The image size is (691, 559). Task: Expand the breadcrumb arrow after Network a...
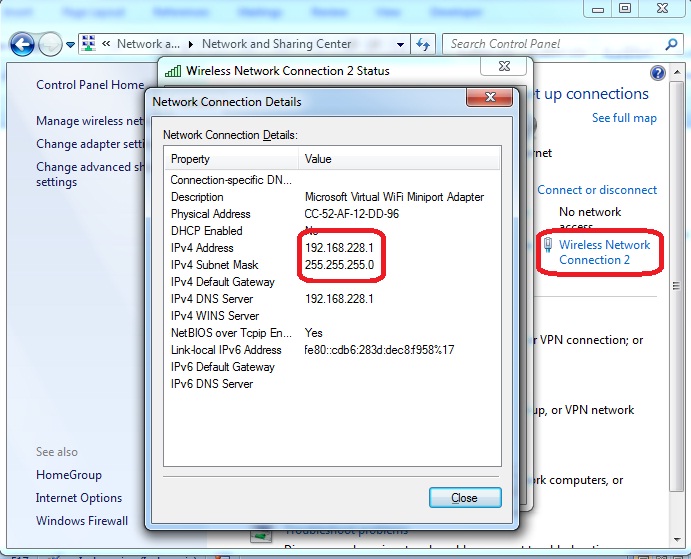pyautogui.click(x=191, y=45)
